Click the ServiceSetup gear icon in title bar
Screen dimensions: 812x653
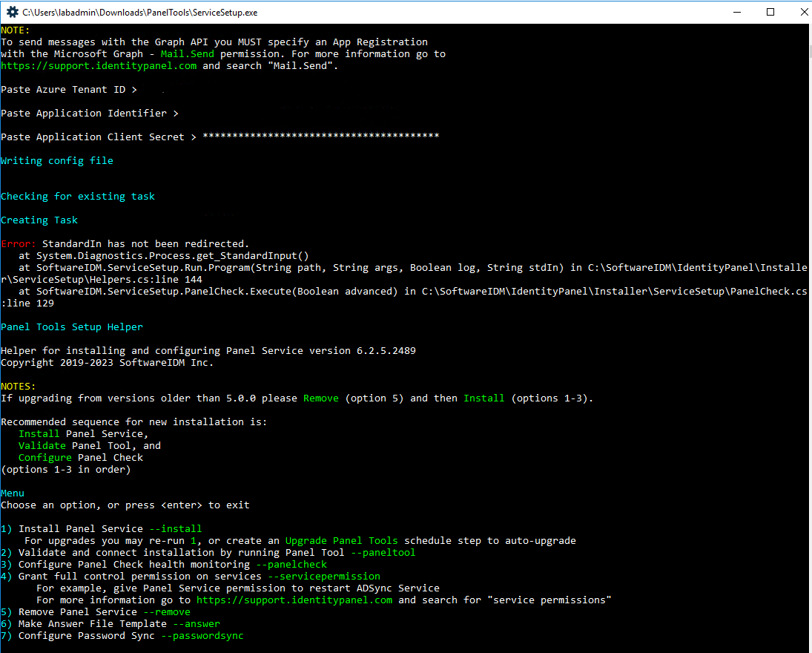(x=12, y=12)
